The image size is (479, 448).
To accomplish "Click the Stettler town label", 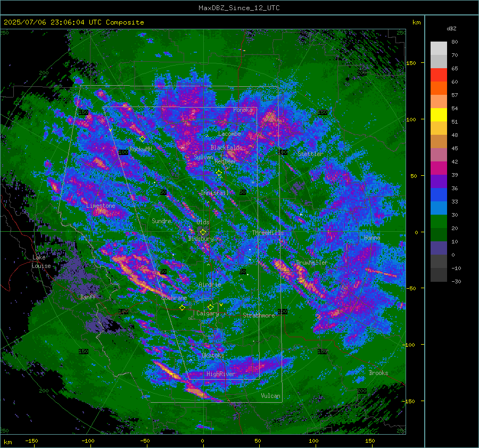I will coord(310,154).
